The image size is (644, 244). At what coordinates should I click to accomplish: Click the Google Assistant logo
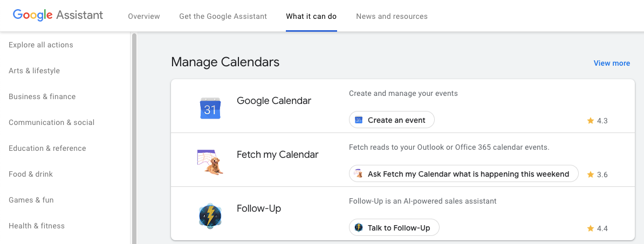click(x=58, y=15)
